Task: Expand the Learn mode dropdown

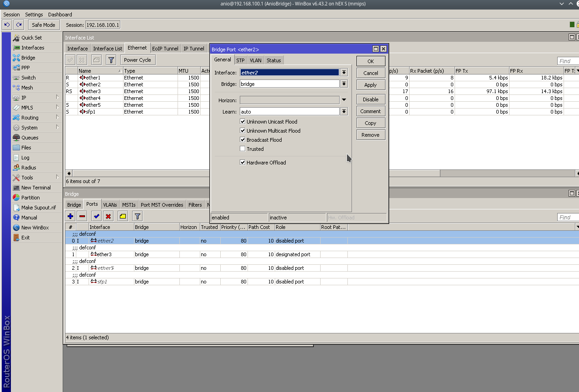Action: pyautogui.click(x=344, y=112)
